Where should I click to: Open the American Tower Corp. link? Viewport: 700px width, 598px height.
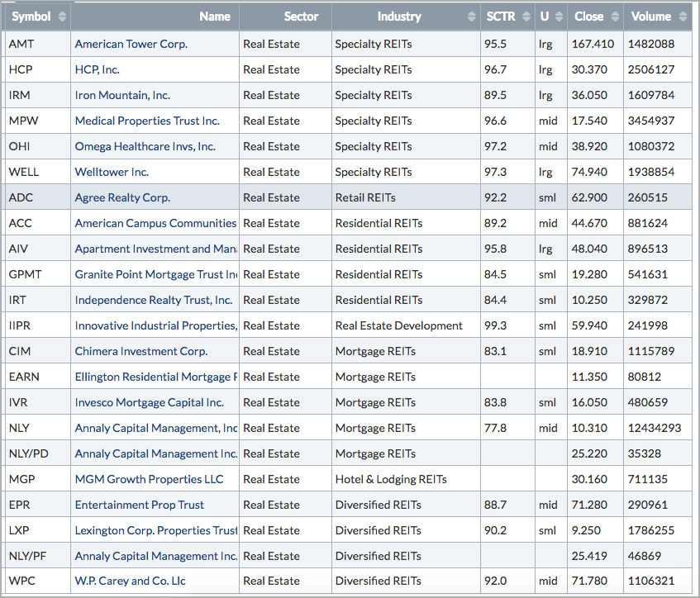click(x=131, y=44)
